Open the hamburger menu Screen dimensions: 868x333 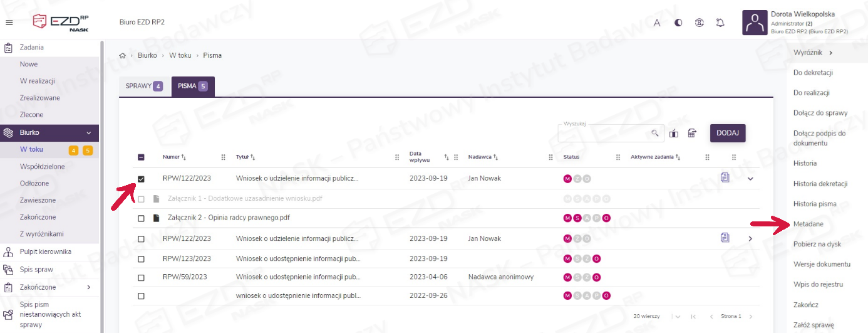point(9,23)
